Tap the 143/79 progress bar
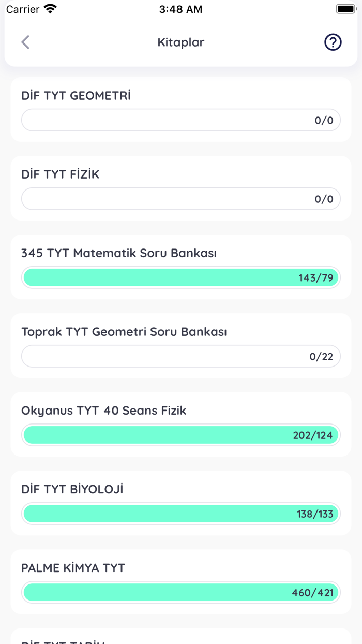Screen dimensions: 362x644 pos(180,277)
